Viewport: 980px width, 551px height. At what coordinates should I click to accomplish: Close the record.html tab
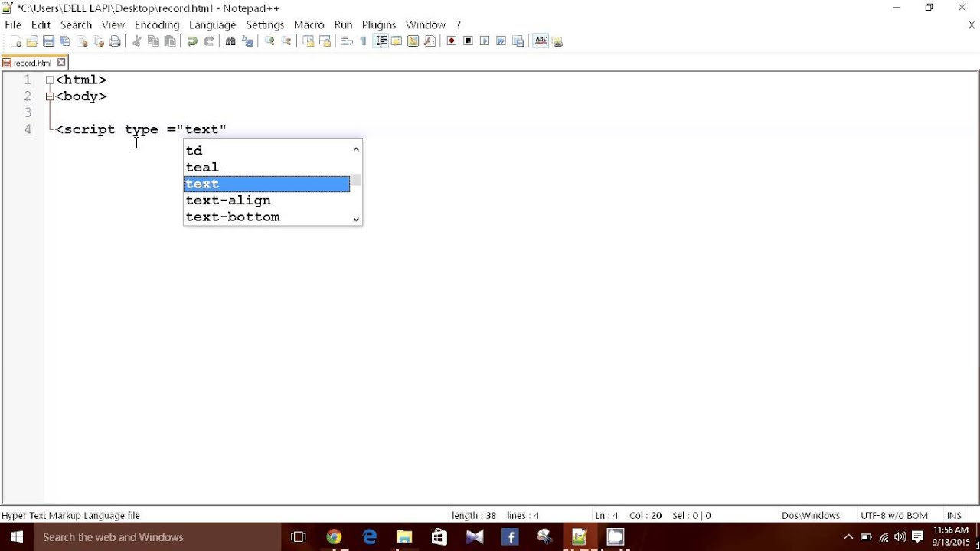61,63
